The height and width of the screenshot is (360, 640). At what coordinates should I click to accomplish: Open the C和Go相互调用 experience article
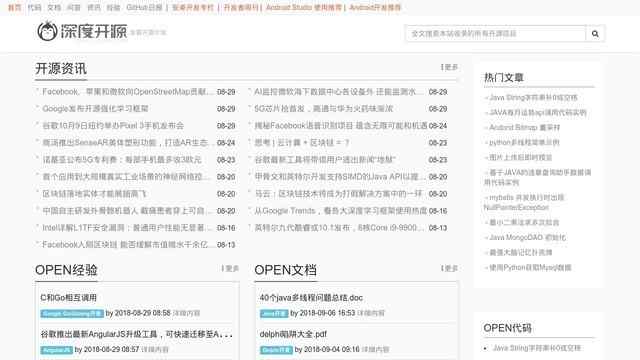[x=69, y=298]
